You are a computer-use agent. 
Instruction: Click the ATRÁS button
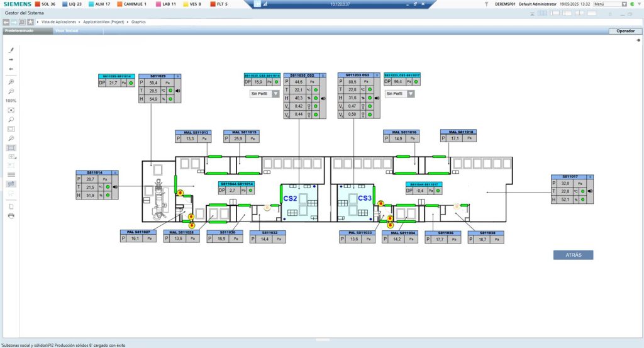point(573,255)
